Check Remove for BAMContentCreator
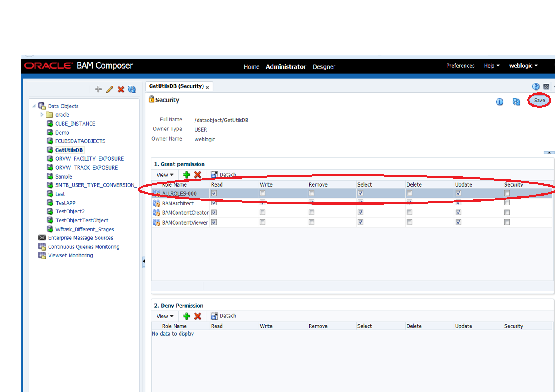The width and height of the screenshot is (555, 392). point(312,212)
